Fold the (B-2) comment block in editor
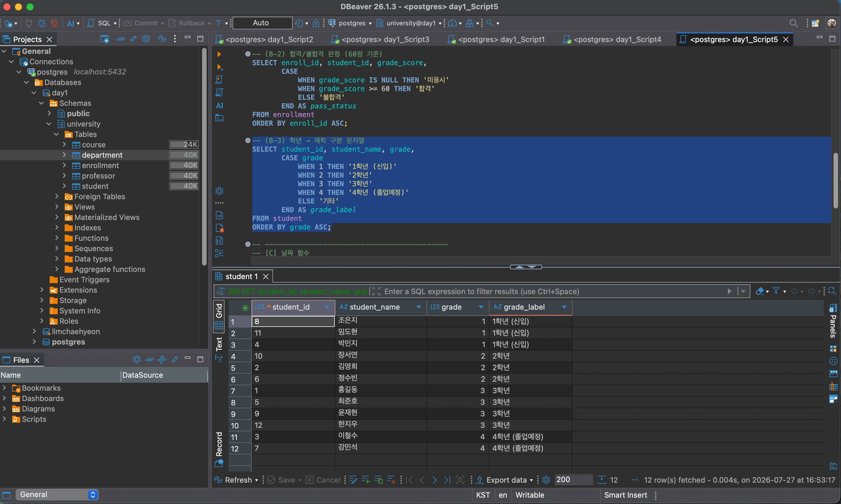Viewport: 841px width, 504px height. tap(248, 54)
